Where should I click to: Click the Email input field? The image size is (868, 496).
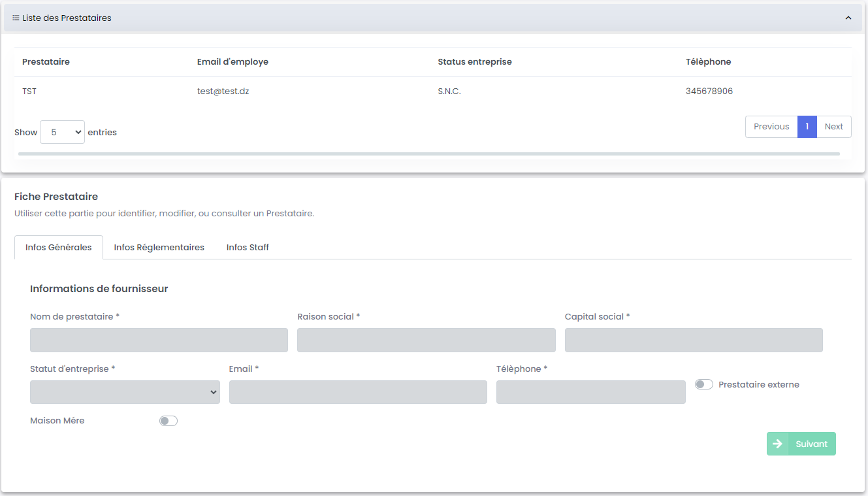tap(358, 392)
